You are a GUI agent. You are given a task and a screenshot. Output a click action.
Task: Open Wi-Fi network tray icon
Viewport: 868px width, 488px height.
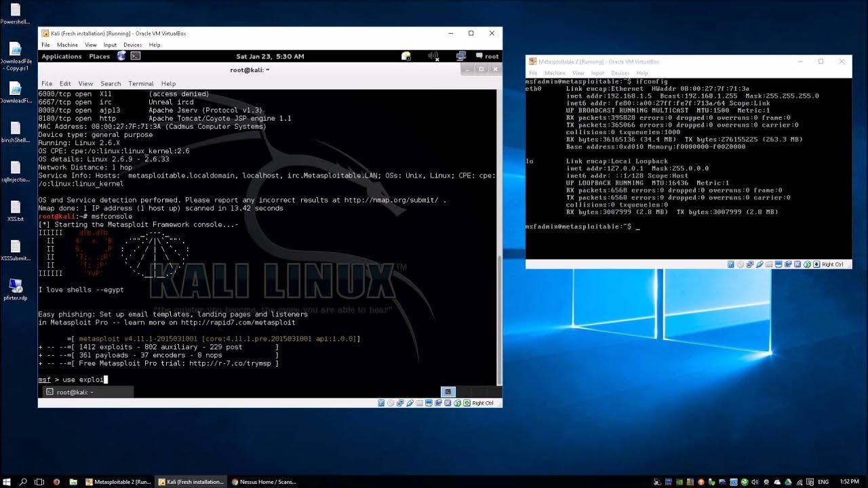(x=800, y=482)
